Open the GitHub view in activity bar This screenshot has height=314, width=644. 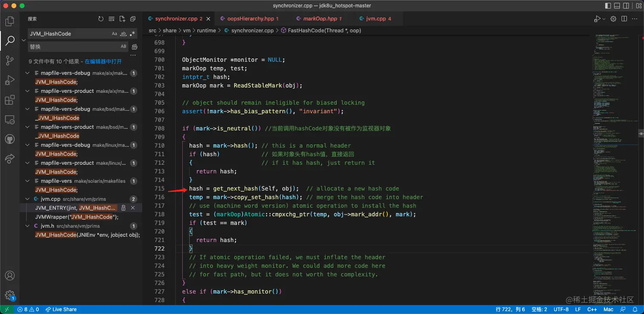(x=9, y=139)
